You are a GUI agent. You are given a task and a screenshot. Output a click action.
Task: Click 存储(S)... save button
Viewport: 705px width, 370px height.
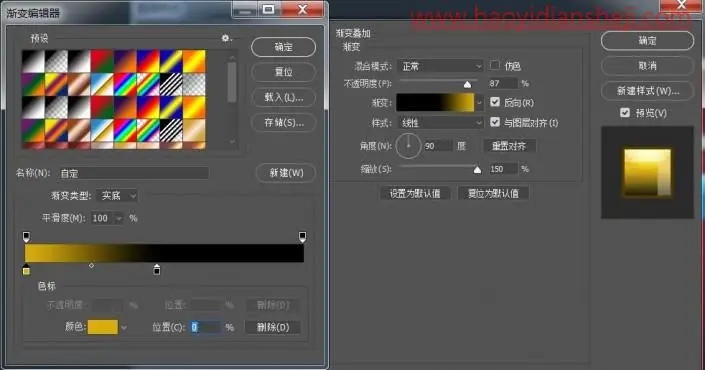(x=283, y=122)
